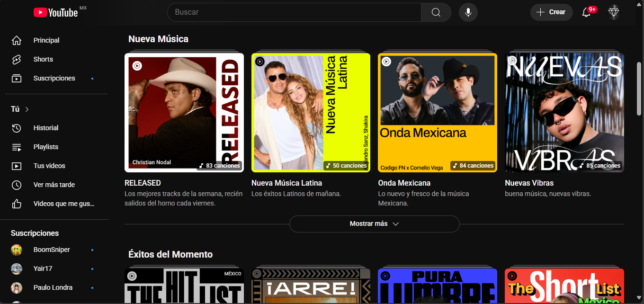Open Videos que me gustan thumbs-up icon
The width and height of the screenshot is (644, 304).
pyautogui.click(x=17, y=204)
